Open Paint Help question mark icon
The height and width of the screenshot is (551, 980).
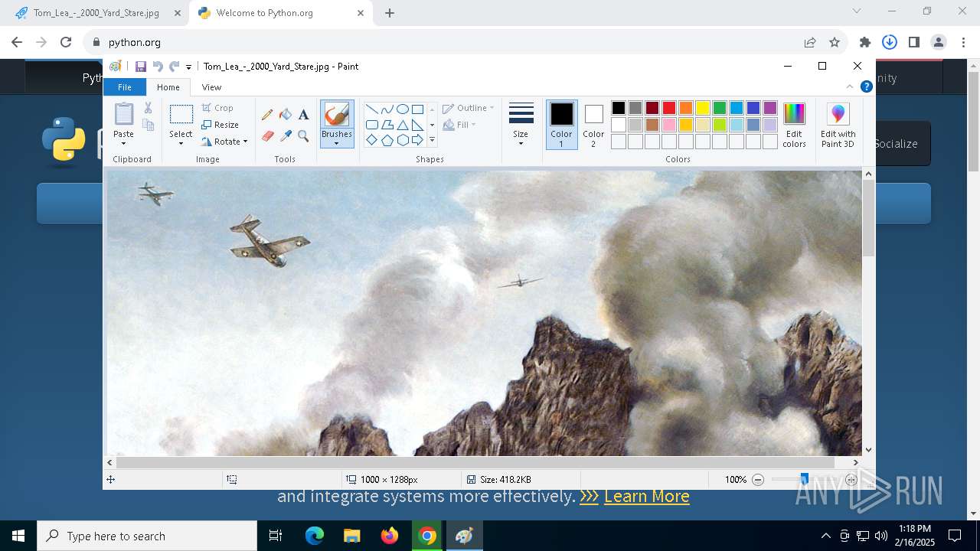click(866, 87)
